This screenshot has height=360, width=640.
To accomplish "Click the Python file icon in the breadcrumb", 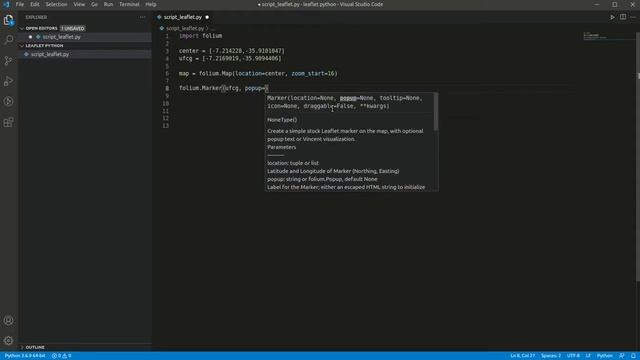I will coord(162,28).
